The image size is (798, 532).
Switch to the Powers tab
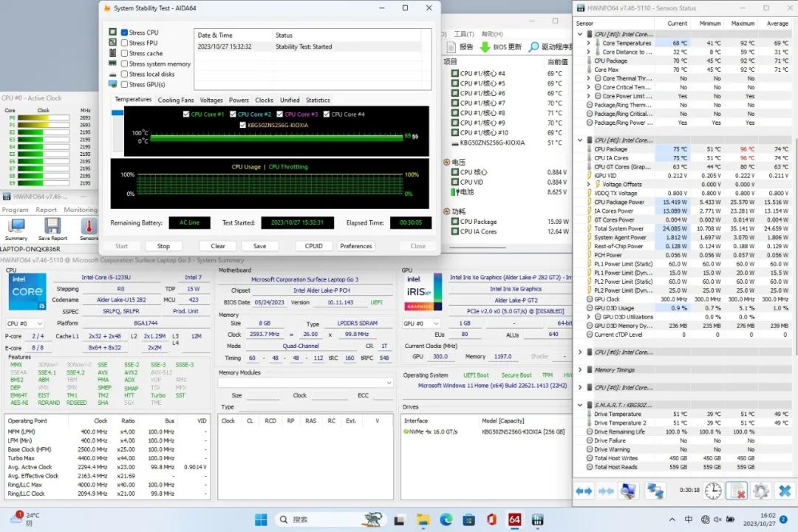(239, 100)
